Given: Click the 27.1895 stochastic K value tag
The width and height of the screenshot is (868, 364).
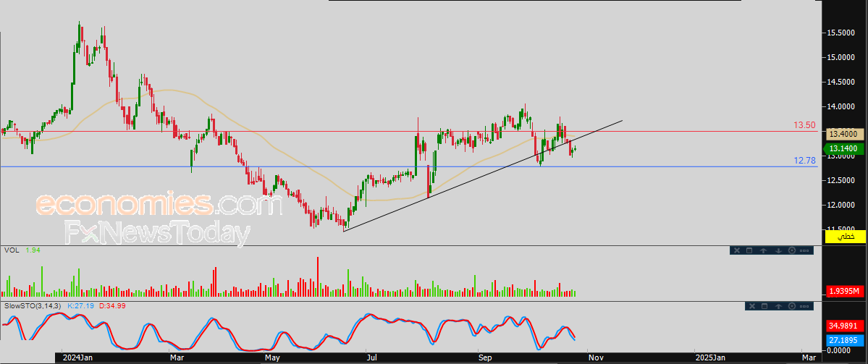Looking at the screenshot, I should pyautogui.click(x=846, y=339).
